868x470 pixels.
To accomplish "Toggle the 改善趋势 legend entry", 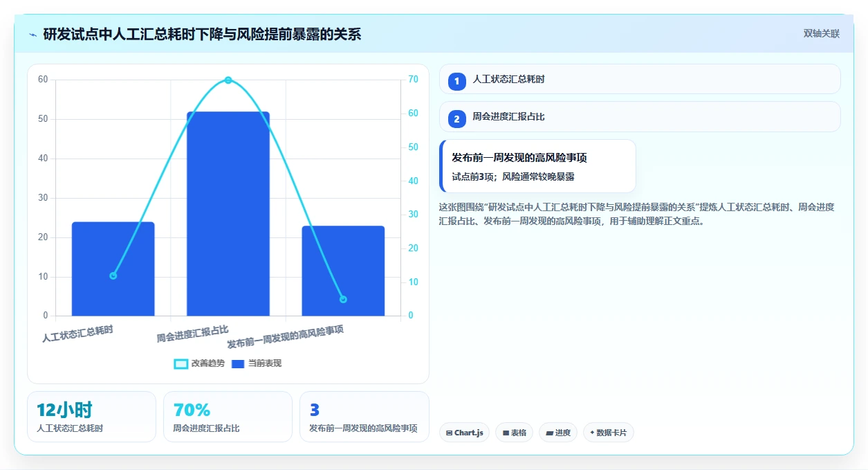I will (199, 363).
